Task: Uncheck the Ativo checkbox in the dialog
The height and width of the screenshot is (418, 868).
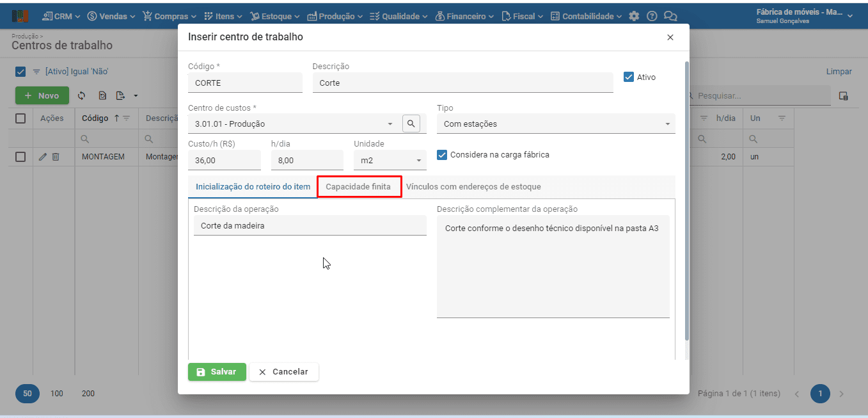Action: coord(629,77)
